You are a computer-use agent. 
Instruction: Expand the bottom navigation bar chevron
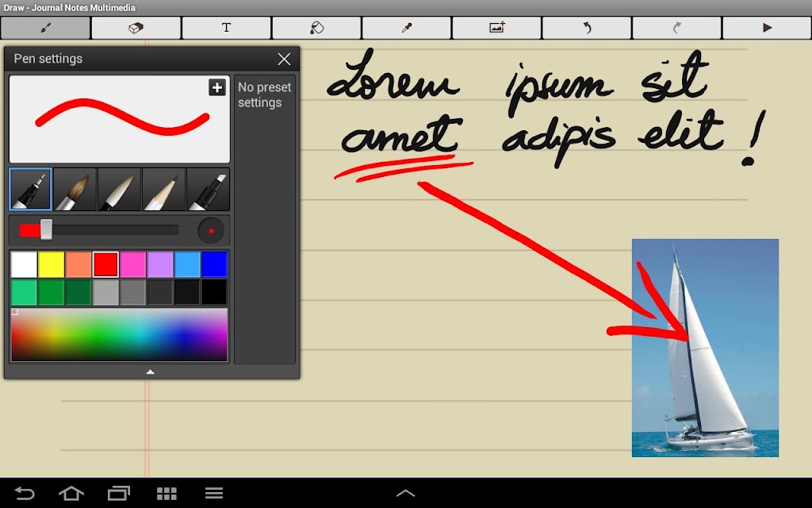(405, 493)
